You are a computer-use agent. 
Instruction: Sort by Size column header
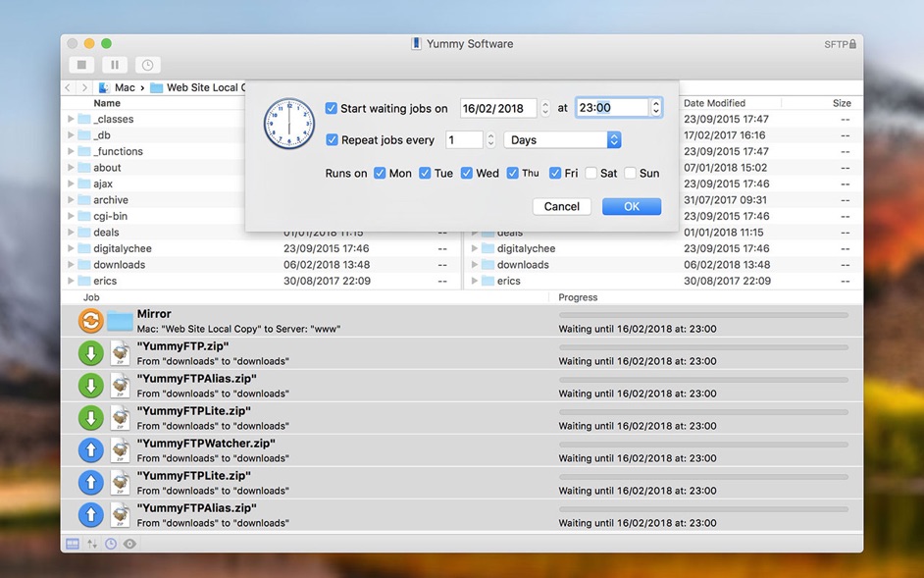pos(842,103)
